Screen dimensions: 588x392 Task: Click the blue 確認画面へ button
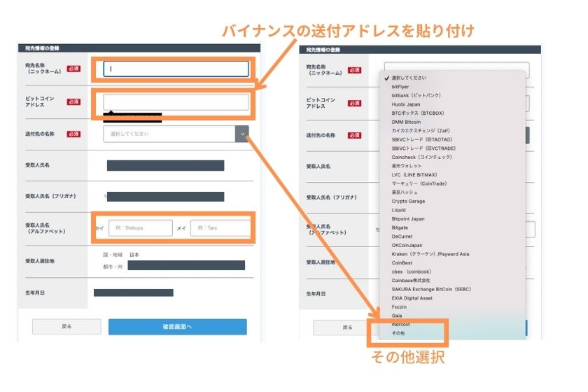pos(177,327)
